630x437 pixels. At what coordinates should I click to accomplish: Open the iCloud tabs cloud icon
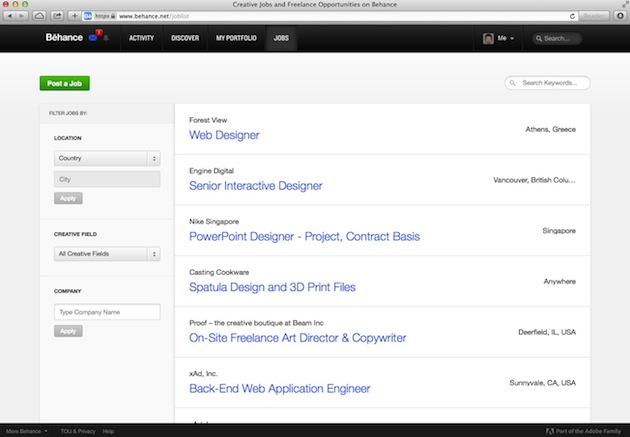[39, 16]
